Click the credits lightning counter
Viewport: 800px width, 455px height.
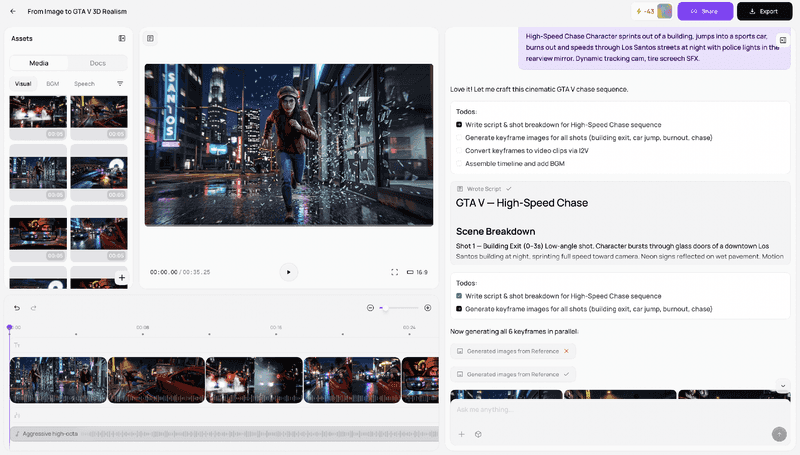645,11
